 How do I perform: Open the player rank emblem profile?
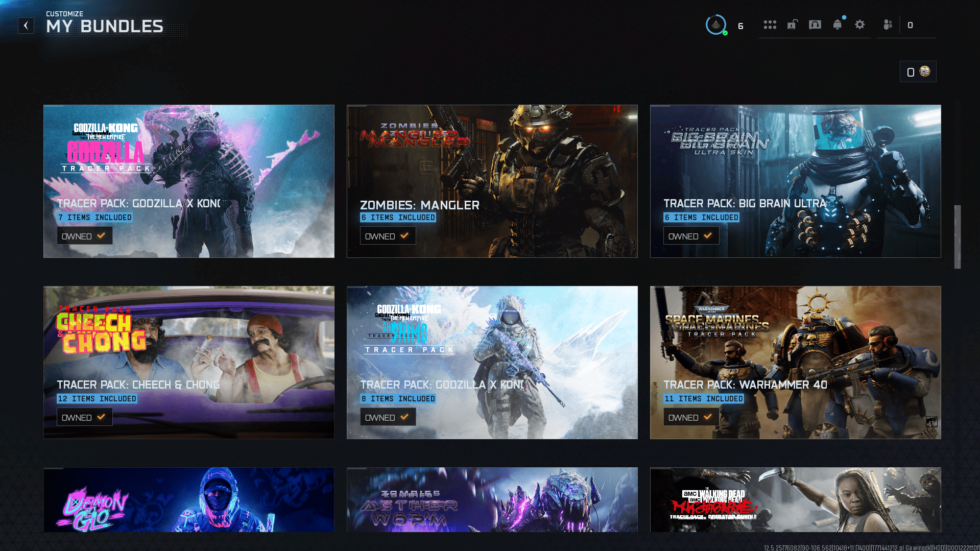[716, 25]
